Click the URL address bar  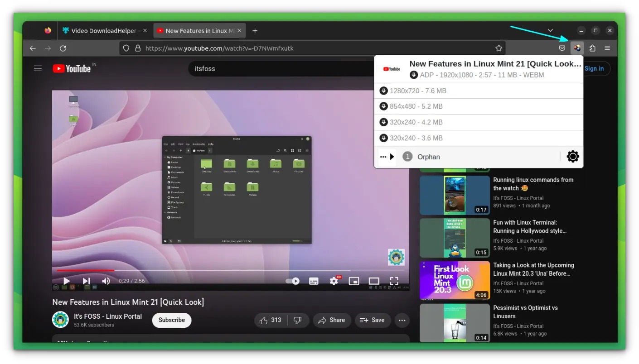313,48
